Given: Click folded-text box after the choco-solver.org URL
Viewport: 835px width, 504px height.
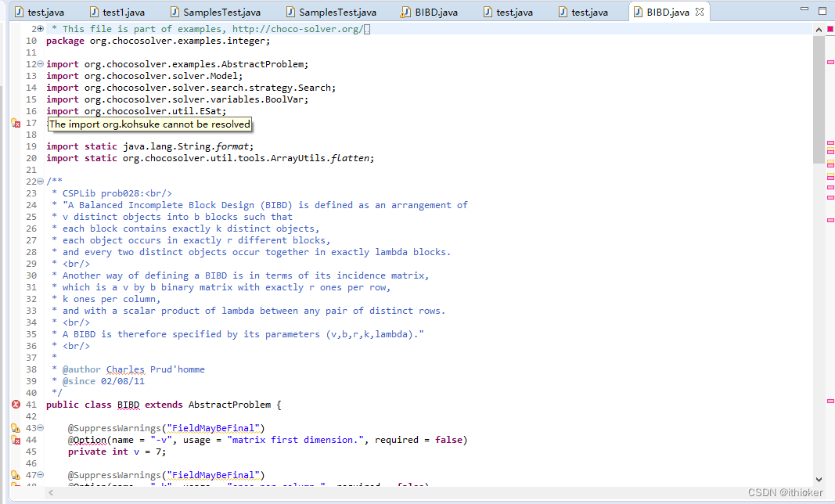Looking at the screenshot, I should 367,29.
